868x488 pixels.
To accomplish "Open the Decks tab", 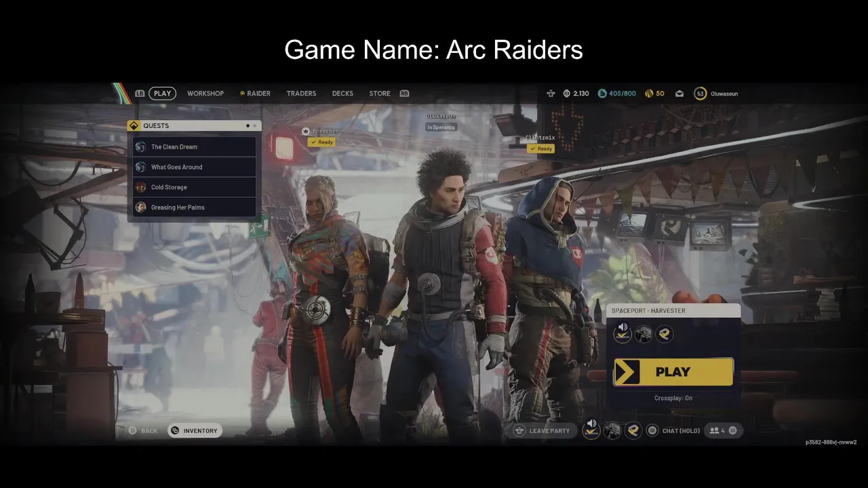I will coord(342,94).
